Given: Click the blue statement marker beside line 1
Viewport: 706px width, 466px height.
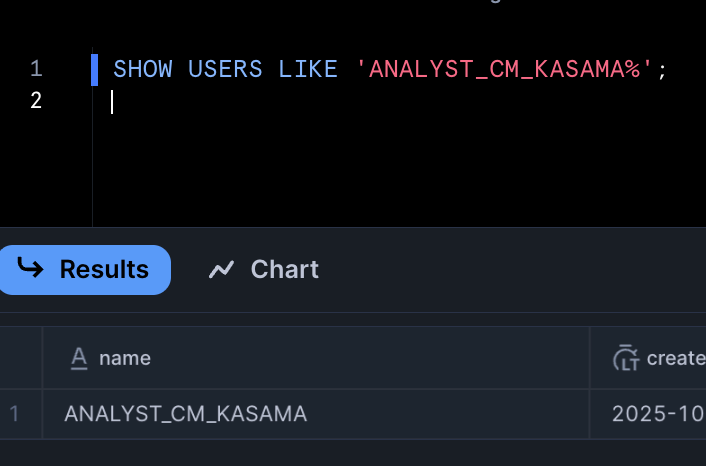Looking at the screenshot, I should pos(95,69).
